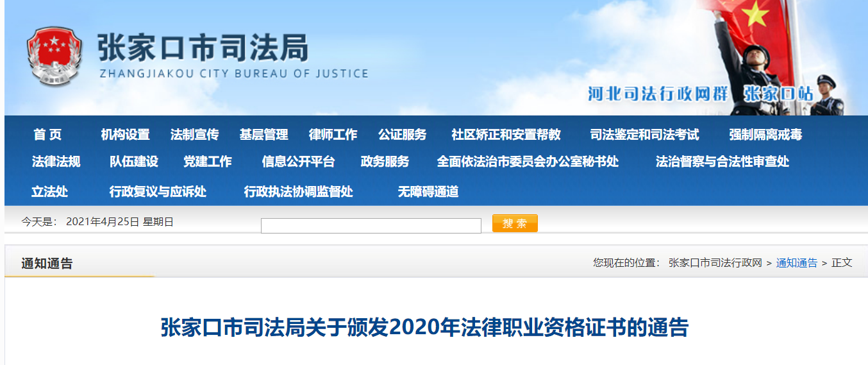Screen dimensions: 868x365
Task: Open 行政复议与应诉处 menu item
Action: [x=158, y=192]
